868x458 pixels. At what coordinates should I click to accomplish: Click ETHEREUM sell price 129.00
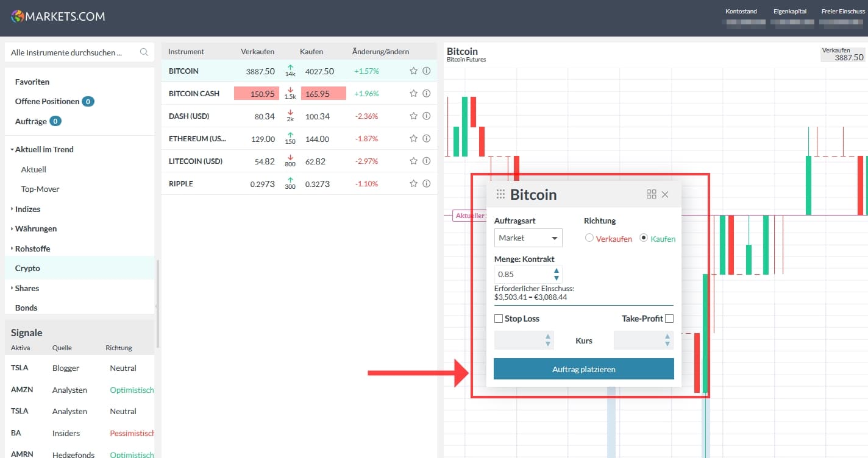(263, 139)
